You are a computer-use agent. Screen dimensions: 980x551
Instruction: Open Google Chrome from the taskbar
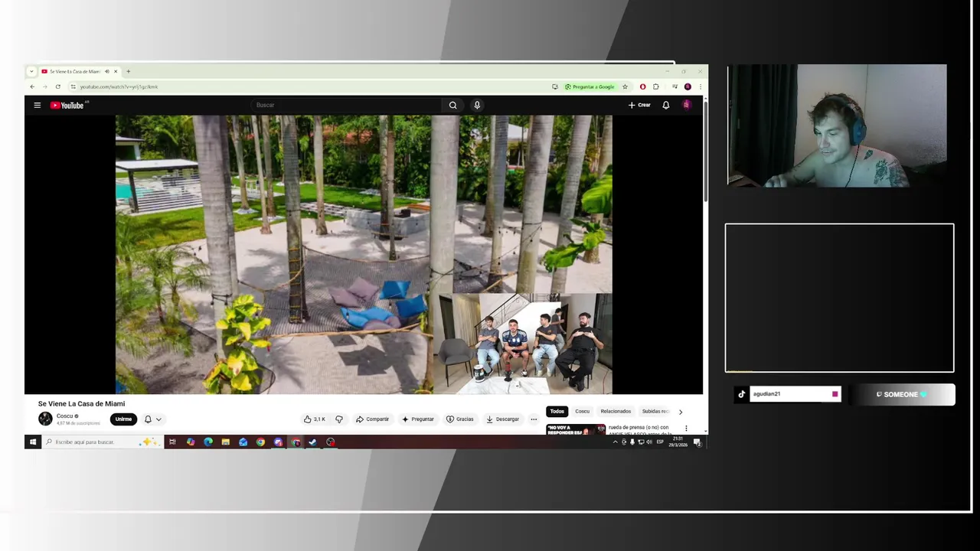pyautogui.click(x=260, y=442)
